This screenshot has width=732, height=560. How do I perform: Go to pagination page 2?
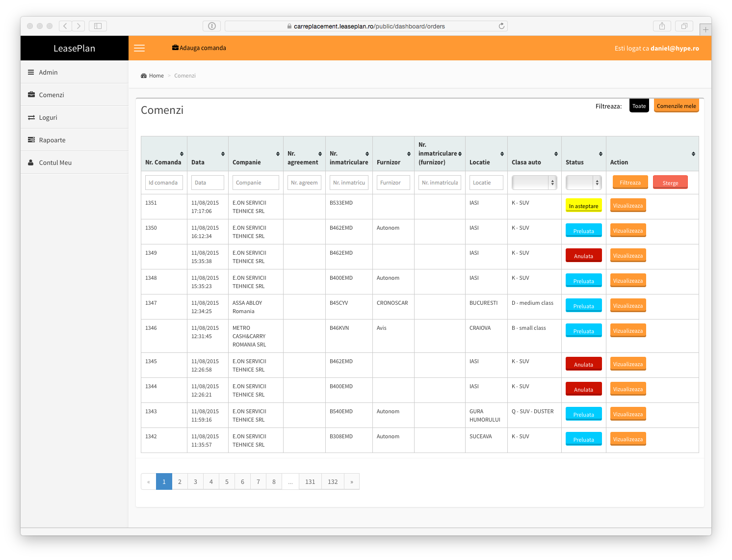point(180,481)
